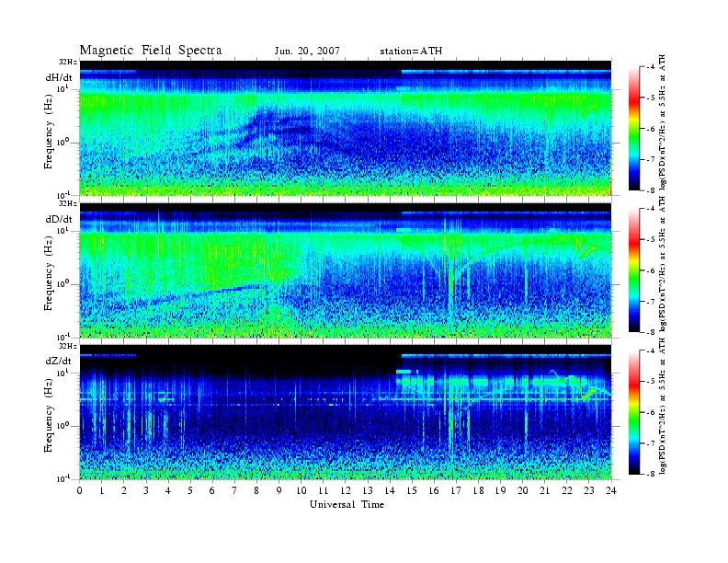The height and width of the screenshot is (563, 728).
Task: Click the 32Hz tick label on top panel
Action: click(x=68, y=62)
